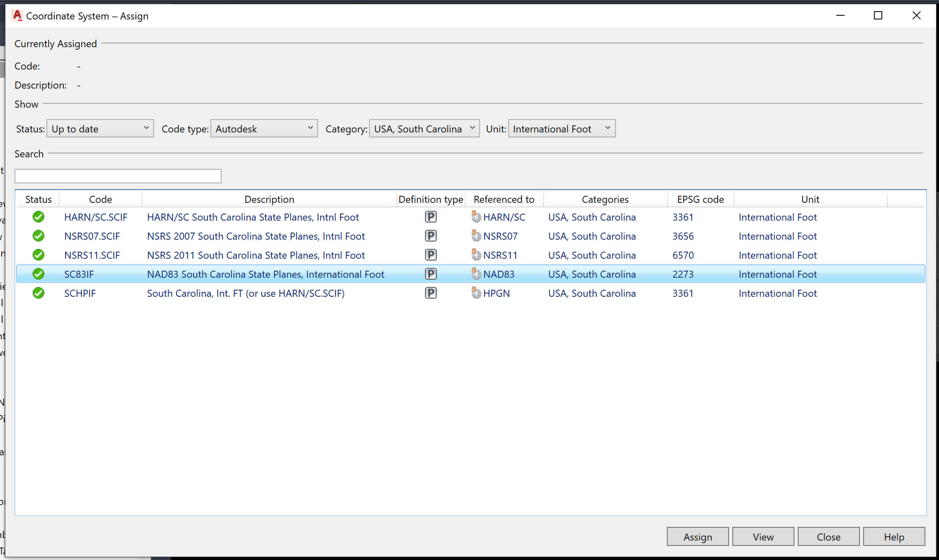This screenshot has height=560, width=939.
Task: Open the Unit dropdown International Foot
Action: pos(561,129)
